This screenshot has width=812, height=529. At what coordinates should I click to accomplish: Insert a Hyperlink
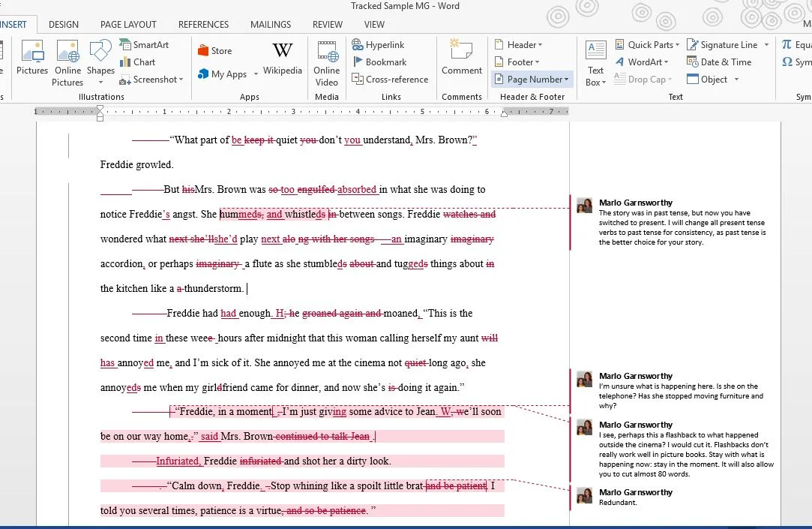[x=379, y=44]
